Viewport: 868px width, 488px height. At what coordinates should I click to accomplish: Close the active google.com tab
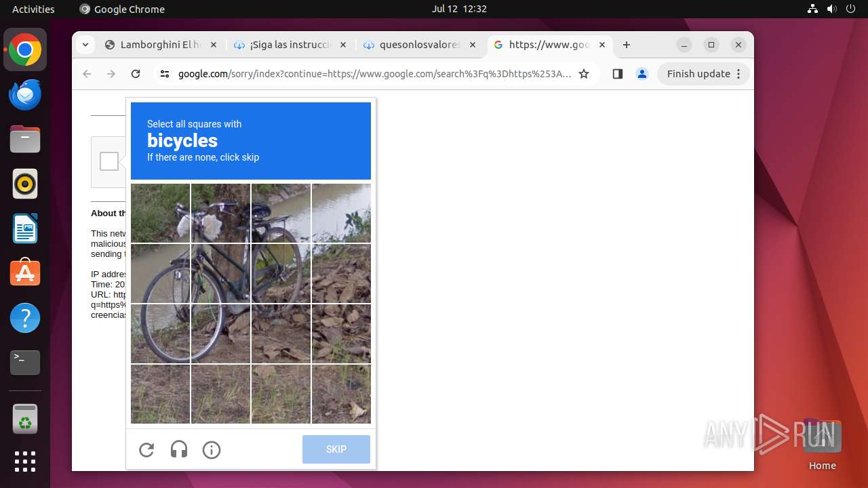coord(601,45)
